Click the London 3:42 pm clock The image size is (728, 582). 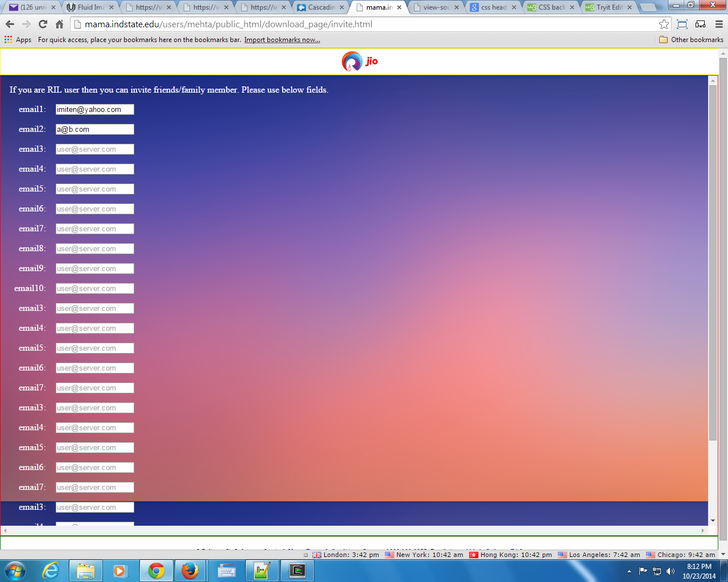point(346,555)
